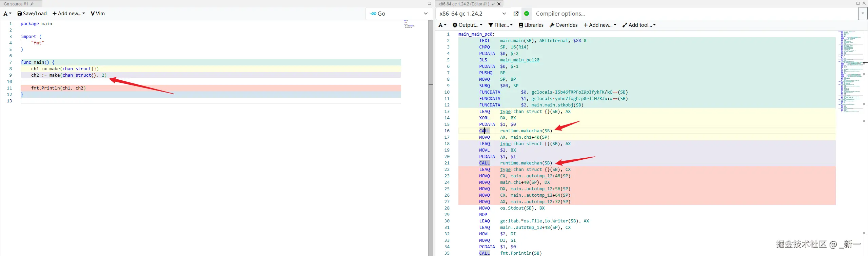Open the x86-64 gc 1.24.2 compiler picker

(x=473, y=14)
